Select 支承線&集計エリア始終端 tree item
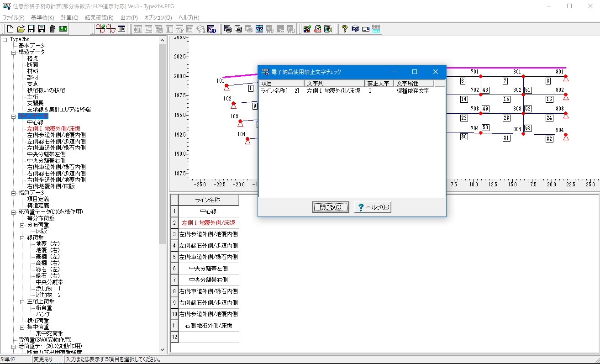The image size is (600, 364). (x=58, y=110)
